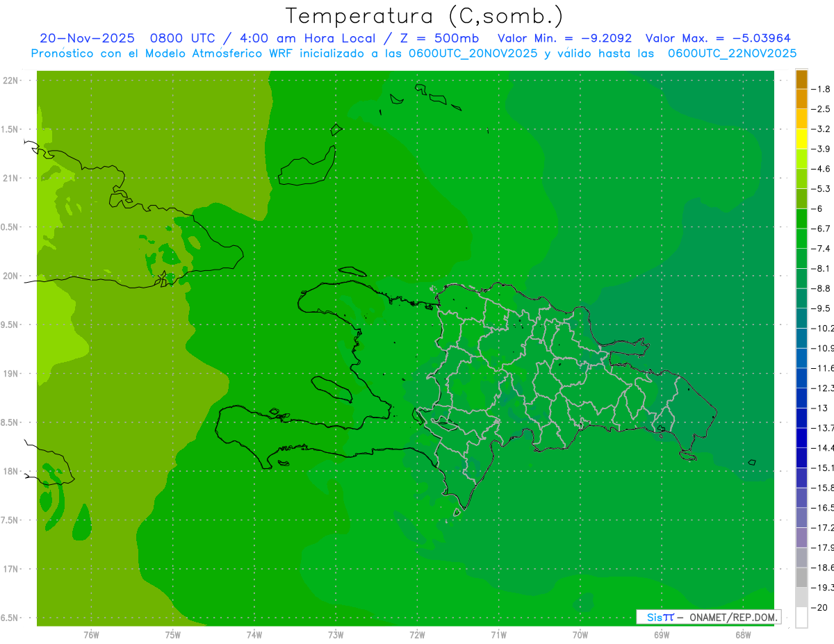Click legend value '-8.8'
834x644 pixels.
[821, 288]
